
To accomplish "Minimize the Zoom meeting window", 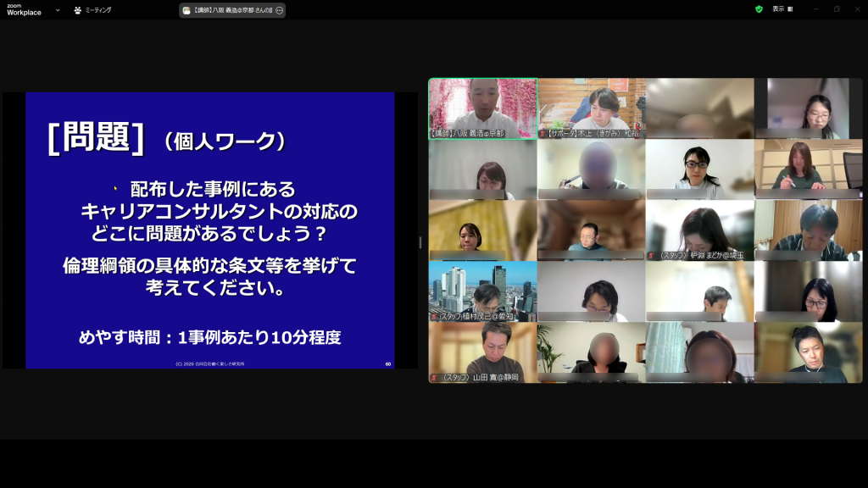I will point(815,9).
